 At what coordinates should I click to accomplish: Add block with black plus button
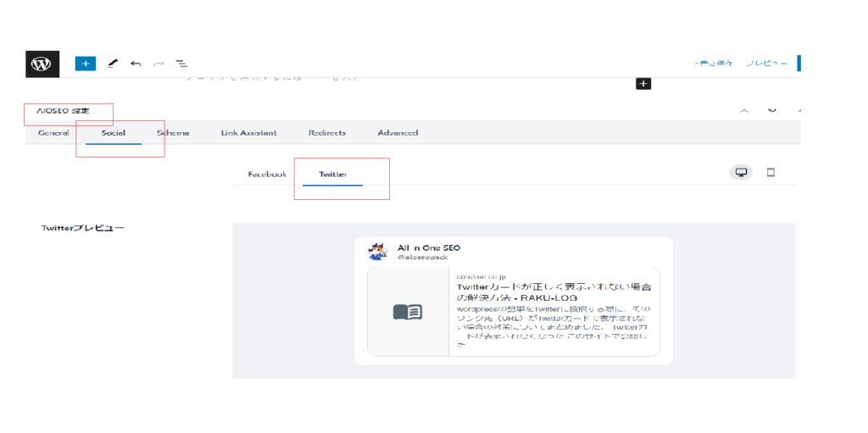tap(643, 84)
